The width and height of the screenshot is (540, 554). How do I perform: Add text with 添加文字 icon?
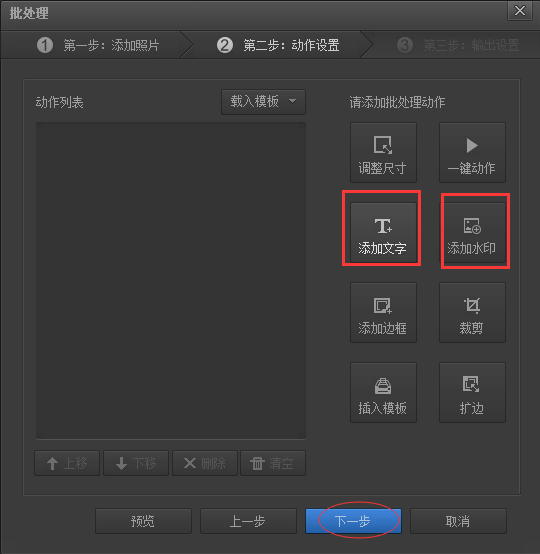tap(383, 232)
